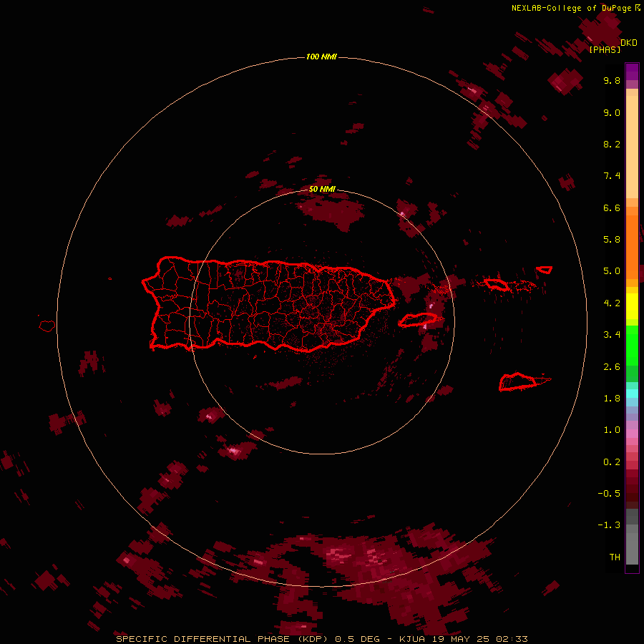The image size is (644, 644).
Task: Select the 9.0 value on the color scale
Action: point(612,112)
